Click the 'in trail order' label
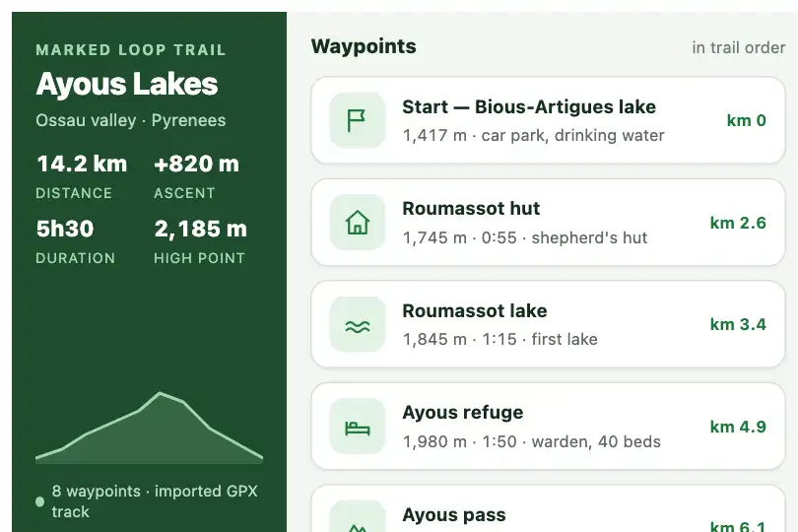 [739, 48]
